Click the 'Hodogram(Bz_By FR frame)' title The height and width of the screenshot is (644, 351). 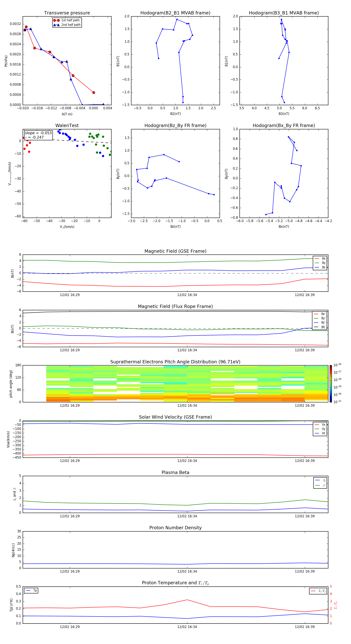(x=175, y=125)
